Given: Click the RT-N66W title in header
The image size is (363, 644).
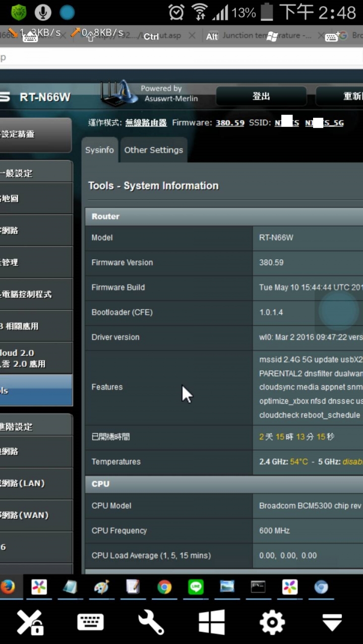Looking at the screenshot, I should (45, 97).
